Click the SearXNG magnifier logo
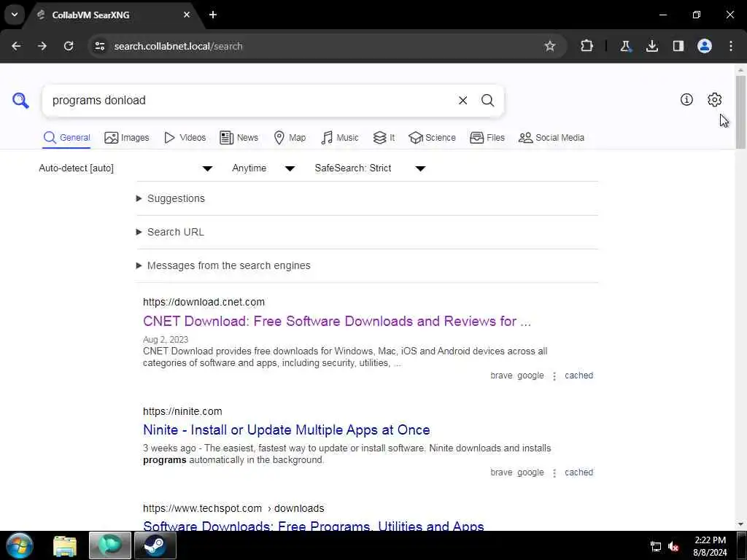Image resolution: width=747 pixels, height=560 pixels. (20, 101)
